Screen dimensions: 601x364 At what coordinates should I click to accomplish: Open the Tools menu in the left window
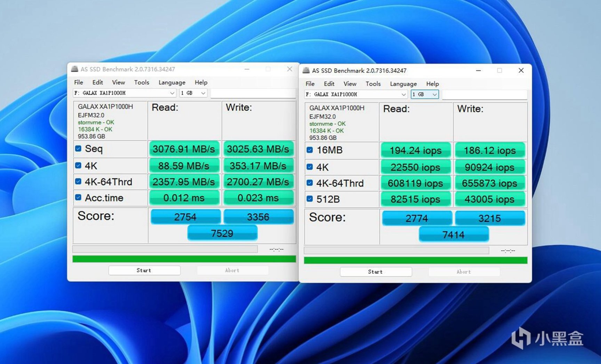coord(142,82)
